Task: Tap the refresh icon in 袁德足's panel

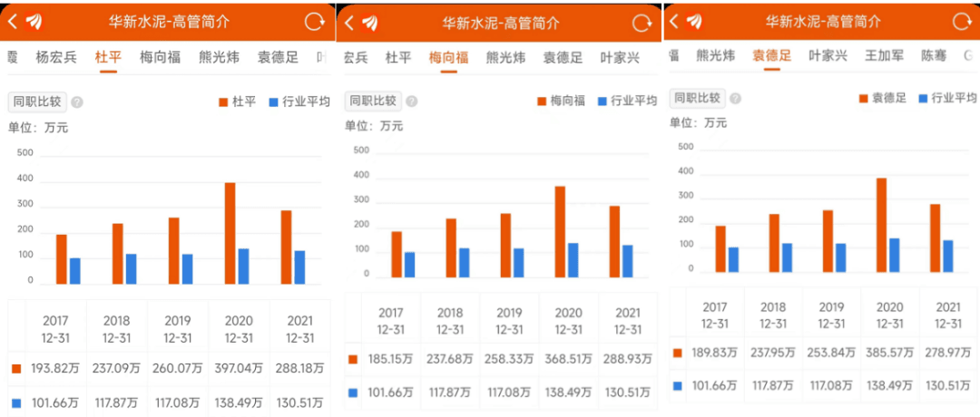Action: tap(963, 22)
